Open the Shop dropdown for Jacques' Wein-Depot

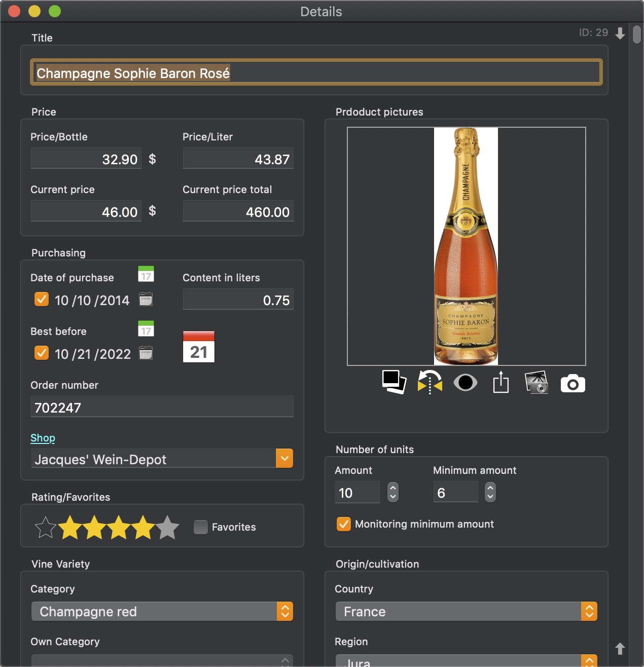(284, 459)
